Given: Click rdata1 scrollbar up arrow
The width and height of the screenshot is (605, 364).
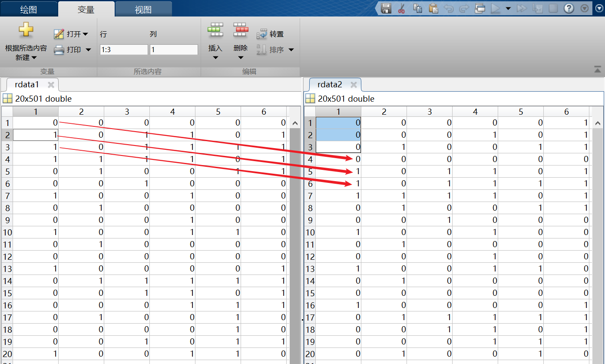Looking at the screenshot, I should (x=295, y=123).
